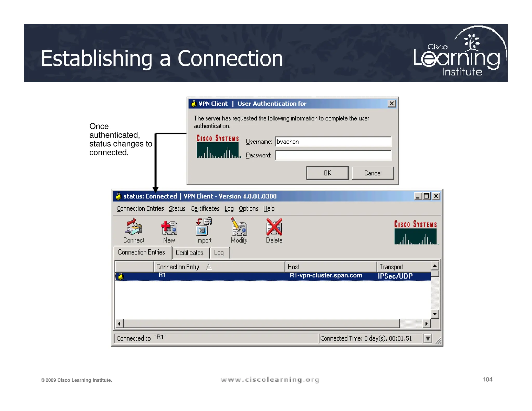The height and width of the screenshot is (411, 532).
Task: Modify the selected connection entry
Action: point(239,230)
